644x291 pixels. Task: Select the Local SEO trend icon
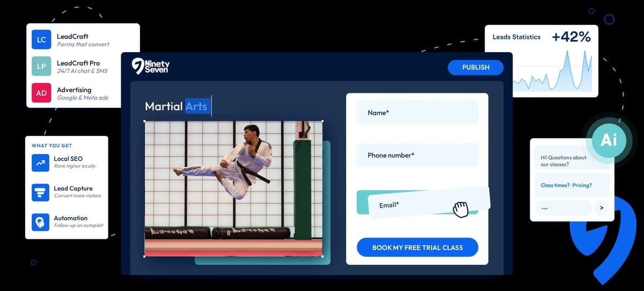[41, 162]
